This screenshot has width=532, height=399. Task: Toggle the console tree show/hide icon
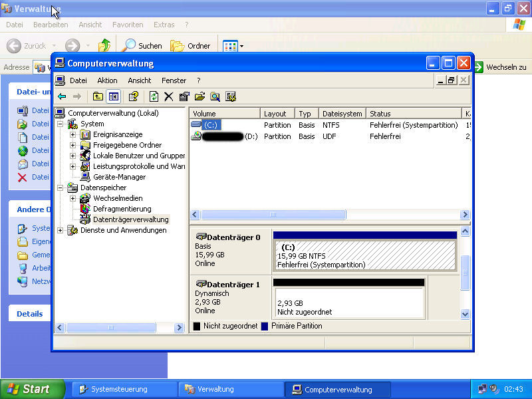[113, 96]
